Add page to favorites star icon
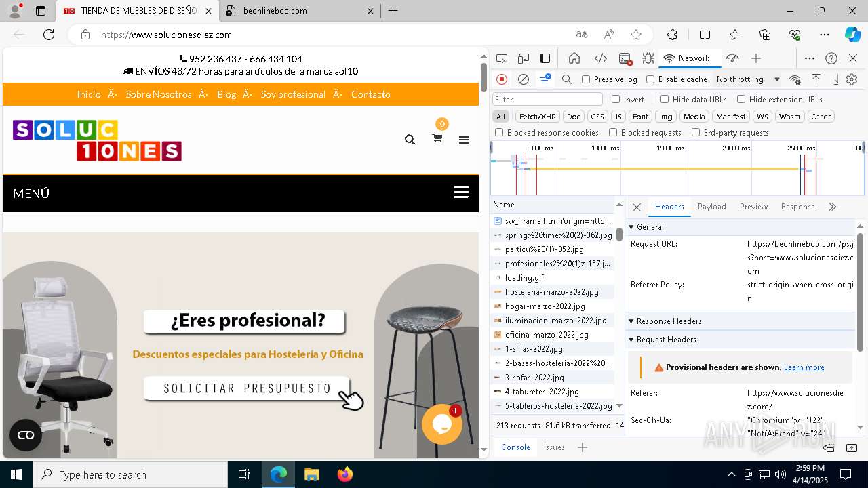 pos(636,35)
